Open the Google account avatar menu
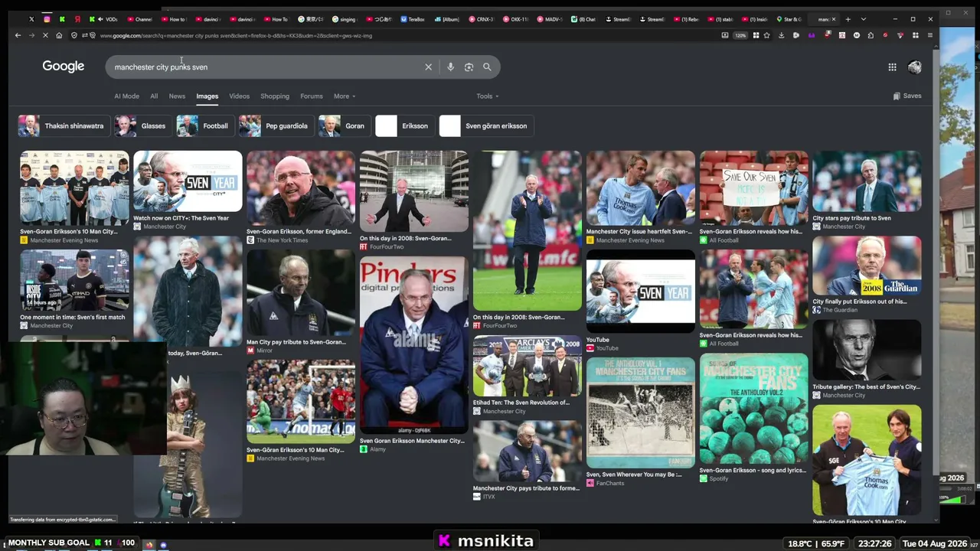Screen dimensions: 980x551 coord(914,67)
